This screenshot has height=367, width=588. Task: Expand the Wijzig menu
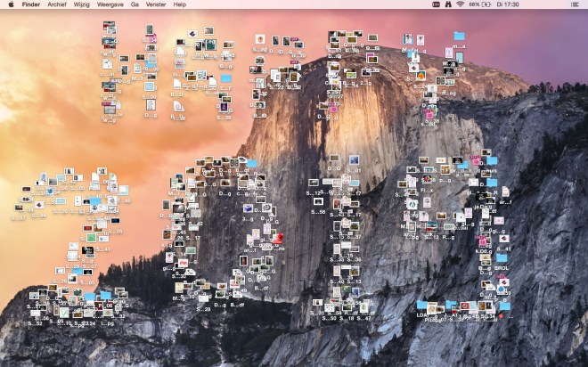point(81,4)
